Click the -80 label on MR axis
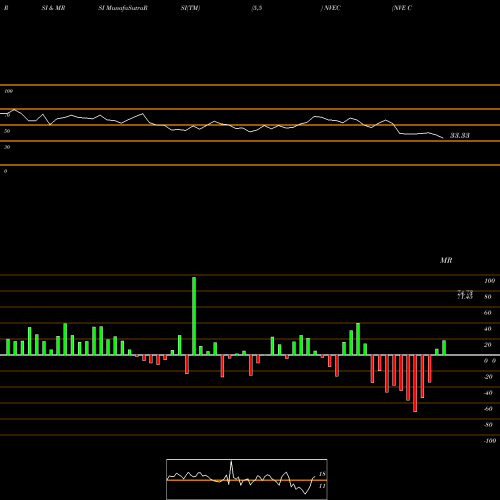This screenshot has height=500, width=500. pos(488,425)
